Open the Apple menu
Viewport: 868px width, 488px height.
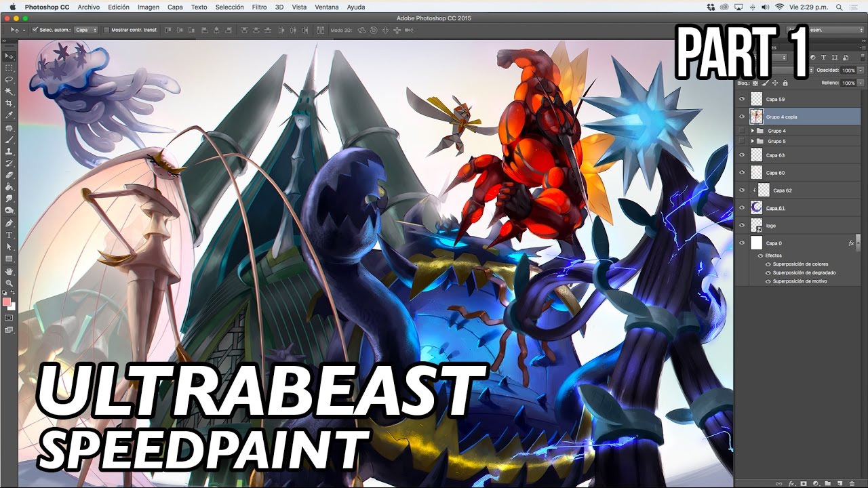12,7
